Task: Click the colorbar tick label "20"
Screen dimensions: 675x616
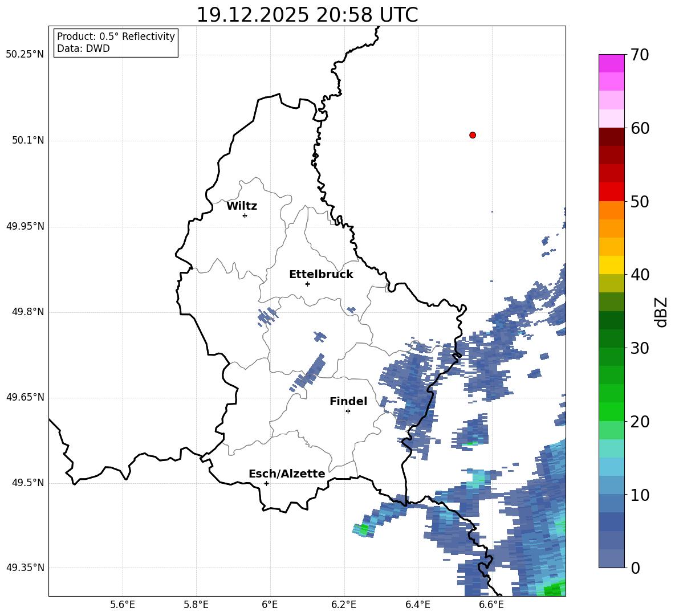Action: click(640, 422)
